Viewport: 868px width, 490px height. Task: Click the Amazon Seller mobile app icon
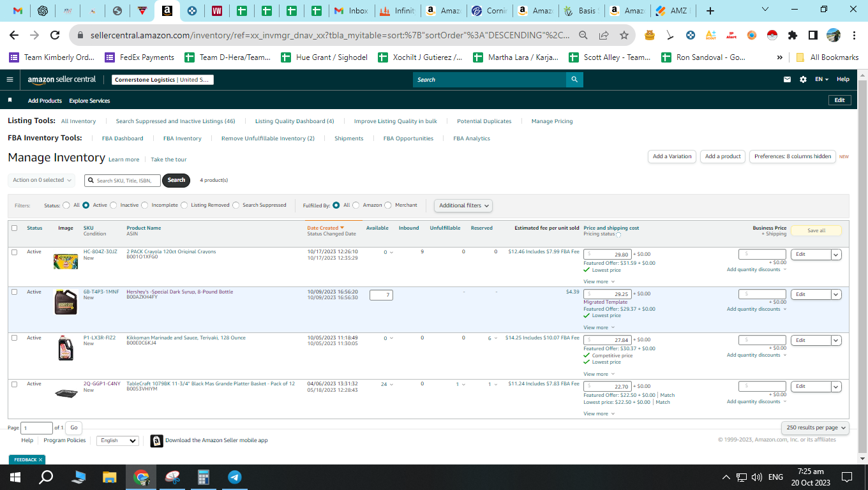tap(157, 441)
